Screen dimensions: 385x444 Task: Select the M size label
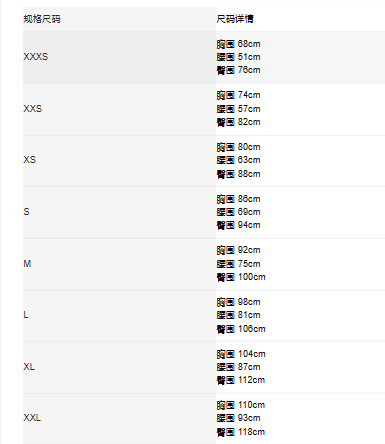[27, 264]
